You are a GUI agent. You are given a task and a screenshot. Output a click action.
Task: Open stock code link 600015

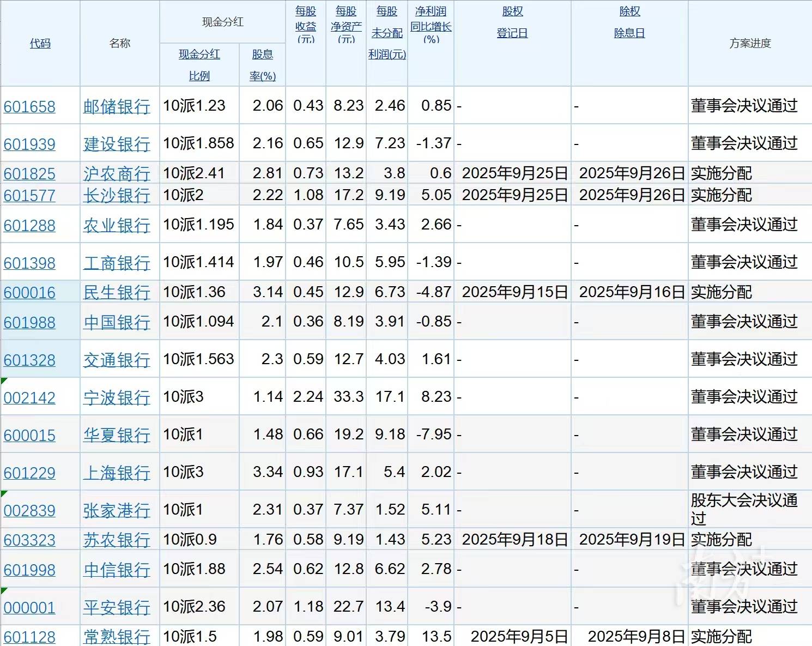click(x=29, y=435)
